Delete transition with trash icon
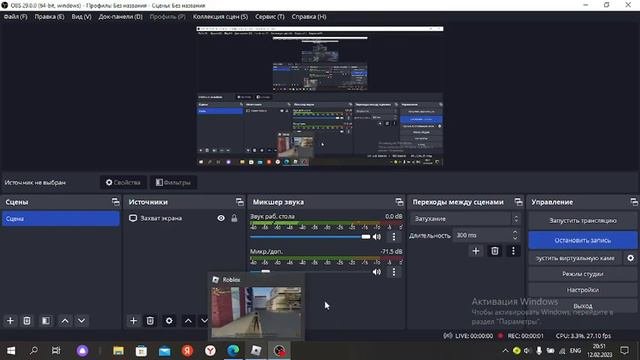The width and height of the screenshot is (640, 360). point(495,251)
